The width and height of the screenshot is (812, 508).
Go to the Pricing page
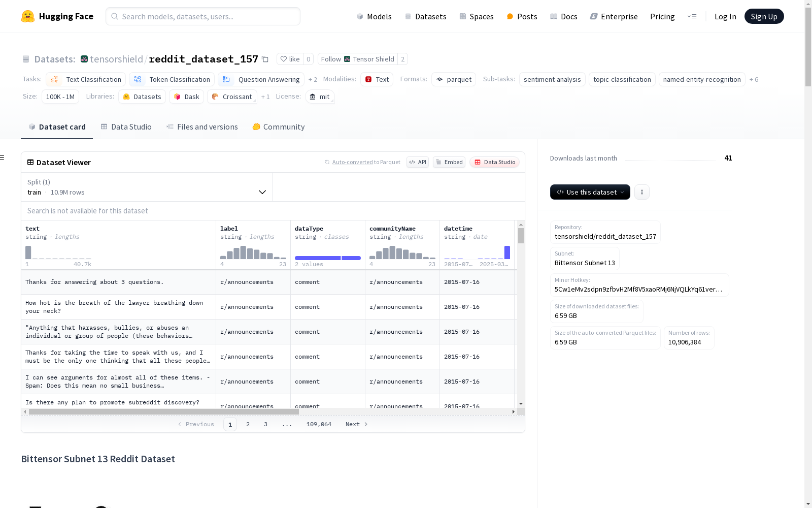662,16
